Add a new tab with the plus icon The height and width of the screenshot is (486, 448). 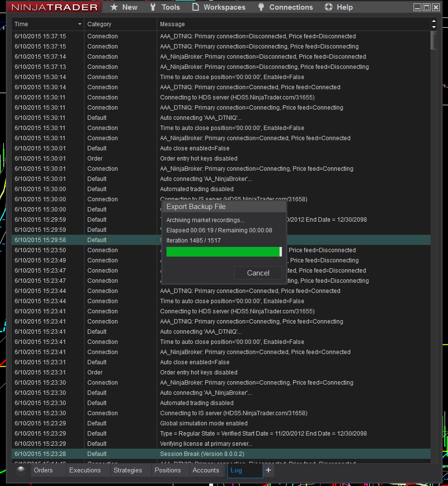click(268, 470)
